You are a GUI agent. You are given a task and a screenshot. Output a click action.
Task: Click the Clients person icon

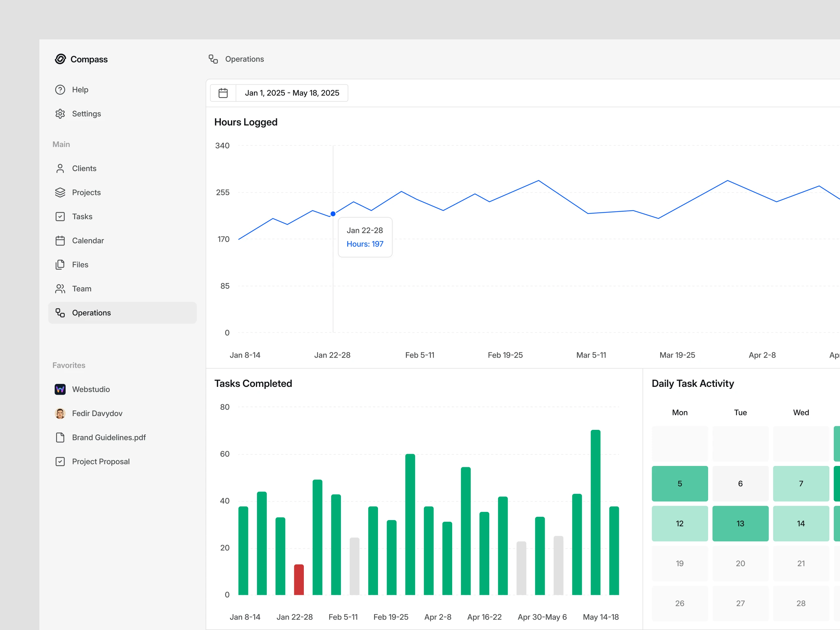point(60,168)
